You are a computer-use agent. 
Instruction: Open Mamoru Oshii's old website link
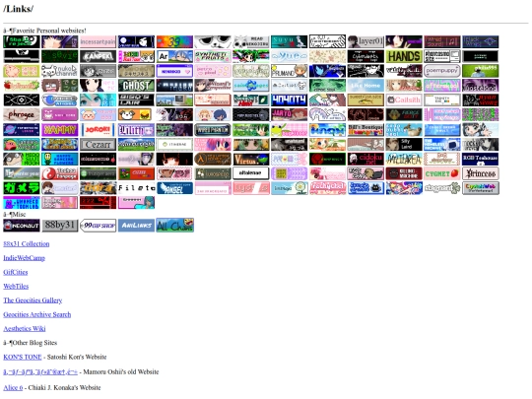[40, 372]
